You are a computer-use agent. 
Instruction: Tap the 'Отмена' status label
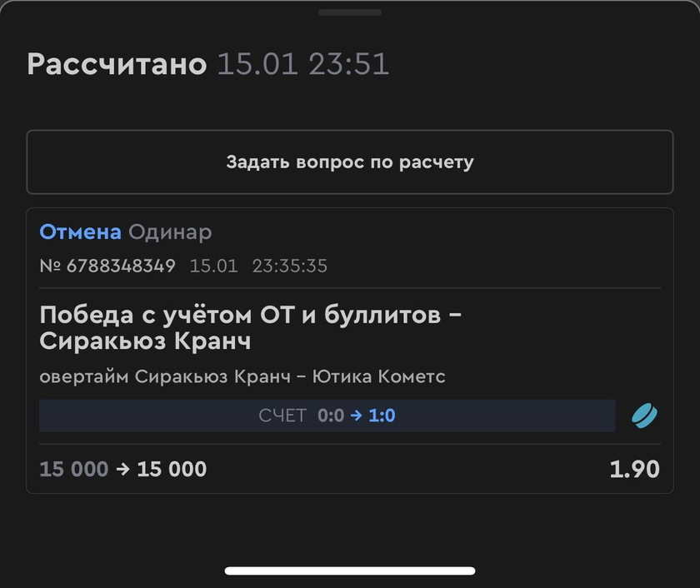click(x=80, y=232)
